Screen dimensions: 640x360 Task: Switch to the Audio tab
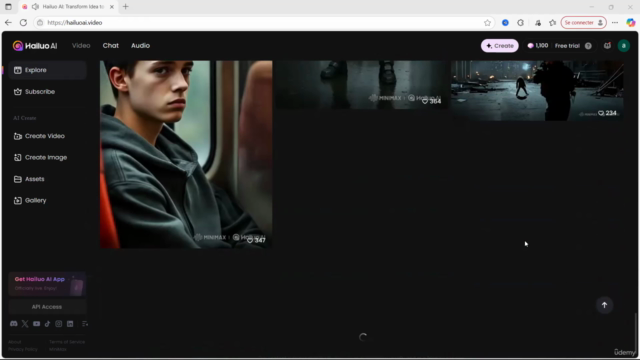coord(140,46)
